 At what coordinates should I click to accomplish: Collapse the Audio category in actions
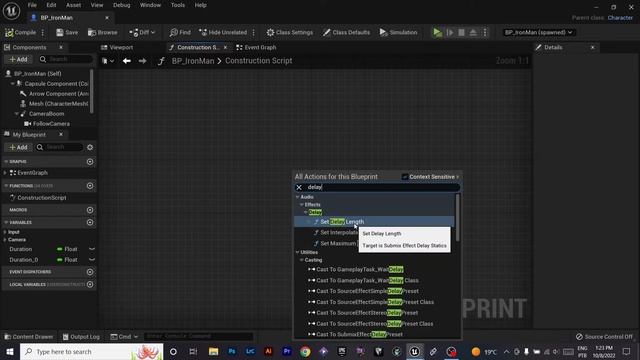[x=298, y=197]
